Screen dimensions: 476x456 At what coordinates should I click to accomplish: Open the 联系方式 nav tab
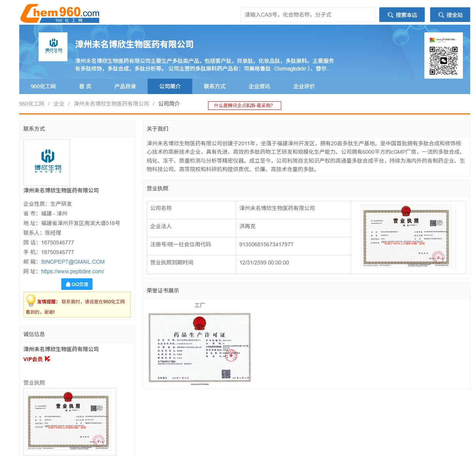coord(215,86)
